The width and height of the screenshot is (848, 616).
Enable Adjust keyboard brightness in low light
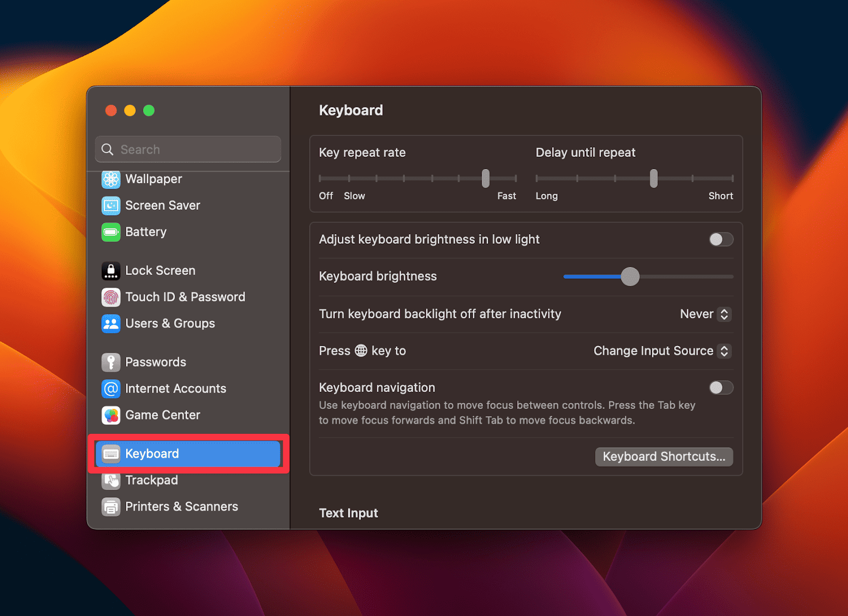(721, 239)
